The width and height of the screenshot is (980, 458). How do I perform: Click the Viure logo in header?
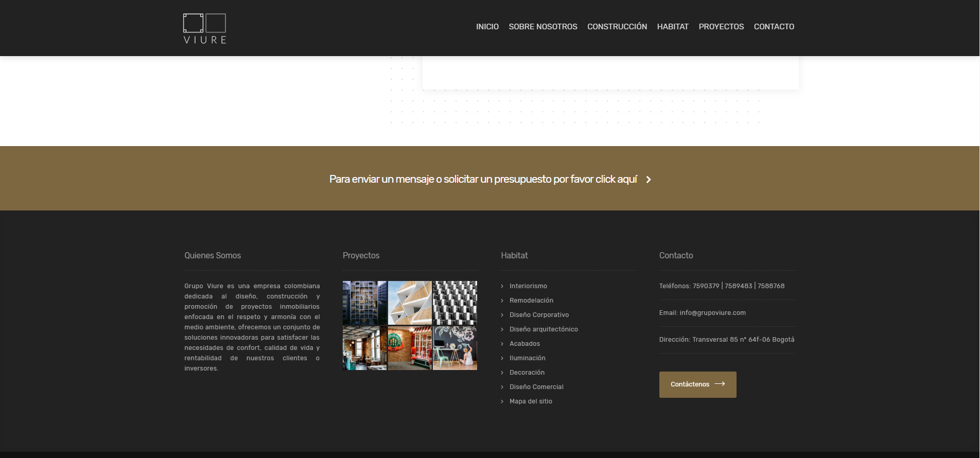click(x=205, y=28)
